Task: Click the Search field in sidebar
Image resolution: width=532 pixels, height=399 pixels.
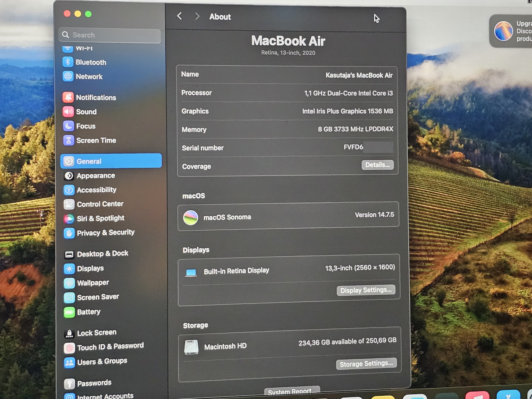Action: coord(110,35)
